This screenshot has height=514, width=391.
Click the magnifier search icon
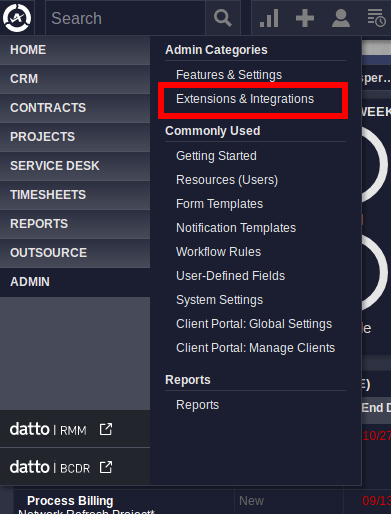[x=223, y=18]
